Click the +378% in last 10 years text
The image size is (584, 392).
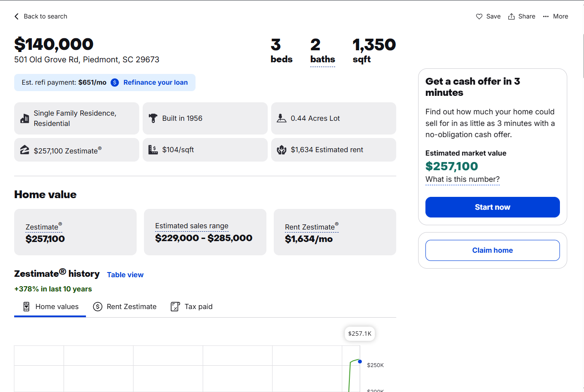53,289
